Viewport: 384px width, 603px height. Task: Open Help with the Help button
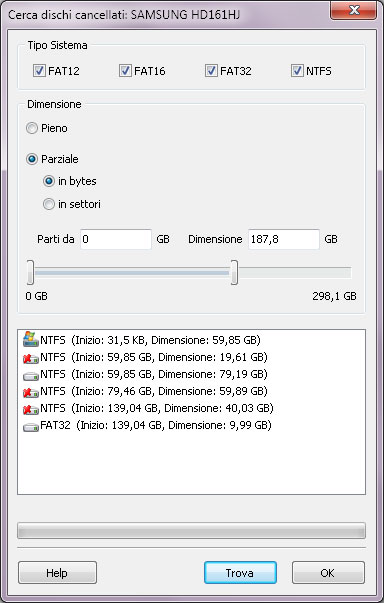[x=57, y=573]
